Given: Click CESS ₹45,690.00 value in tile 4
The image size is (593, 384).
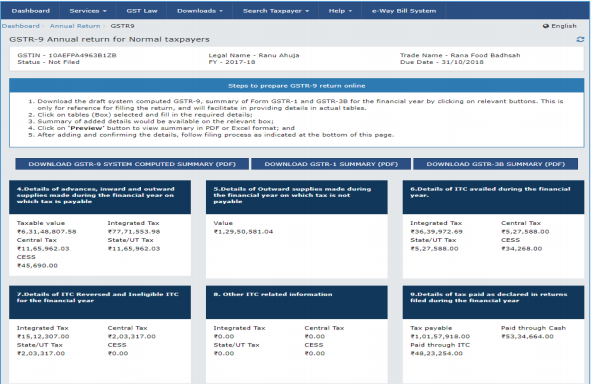Looking at the screenshot, I should [x=37, y=266].
